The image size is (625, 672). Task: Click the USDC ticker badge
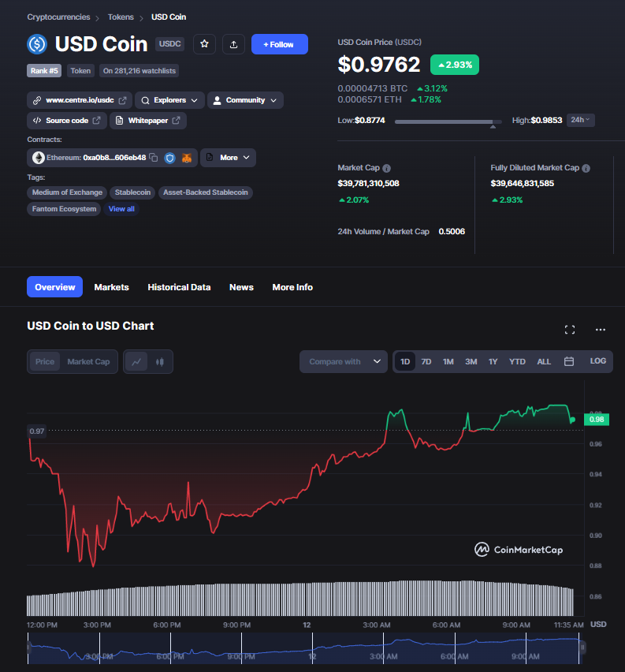[169, 43]
